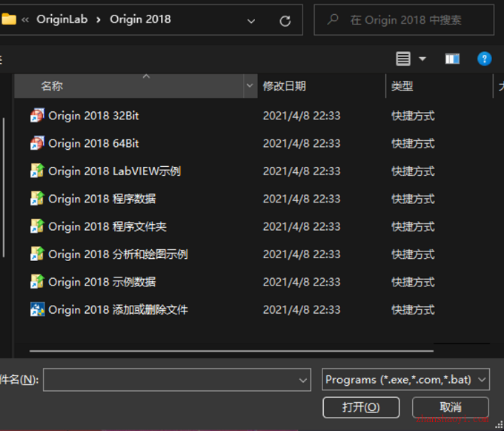Select the Origin 2018 LabVIEW示例 file name
The image size is (504, 431).
(x=114, y=171)
